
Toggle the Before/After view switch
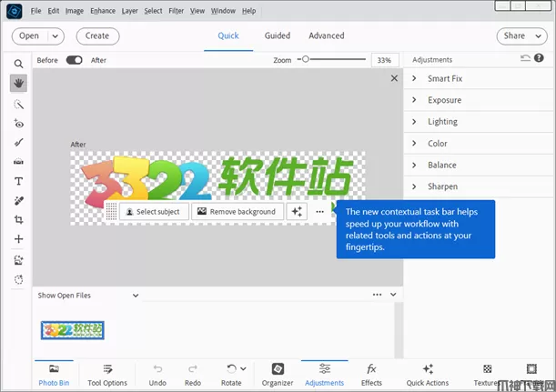74,60
